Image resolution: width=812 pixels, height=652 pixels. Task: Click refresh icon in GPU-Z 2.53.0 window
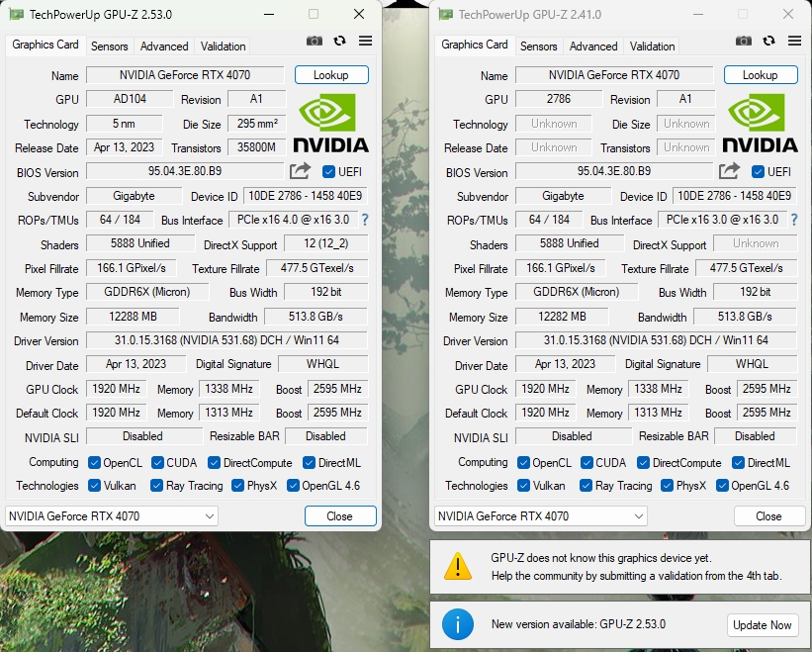click(x=339, y=41)
